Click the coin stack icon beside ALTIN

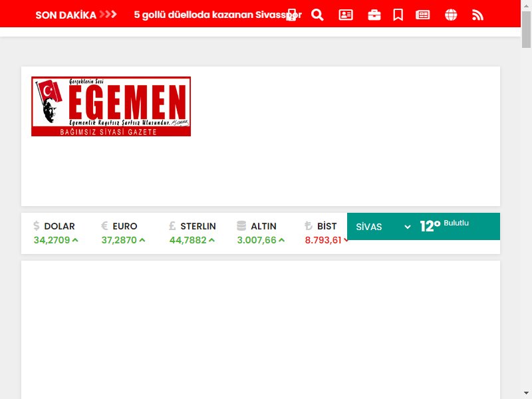point(241,225)
